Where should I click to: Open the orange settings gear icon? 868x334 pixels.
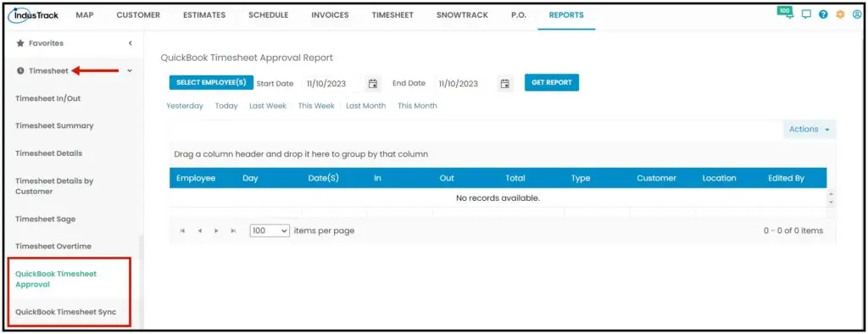click(x=840, y=15)
